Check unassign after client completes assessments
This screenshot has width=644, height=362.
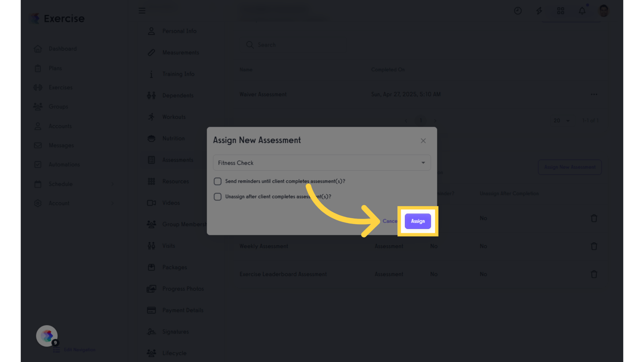coord(217,197)
